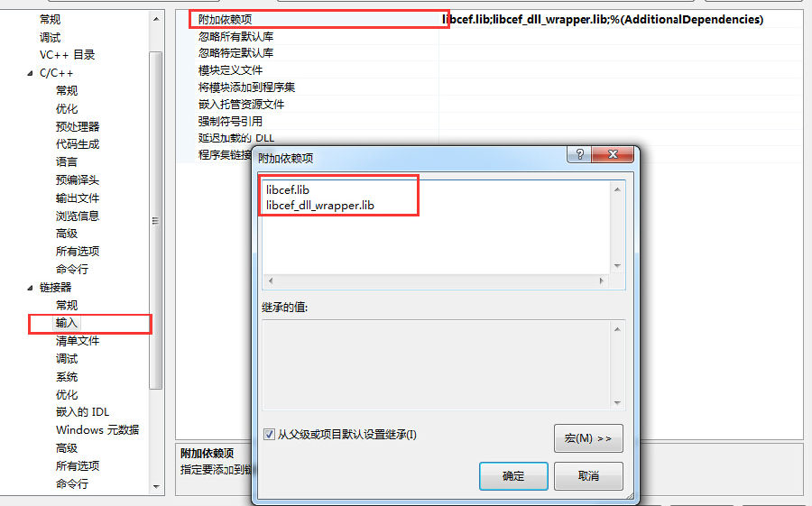Click the help question mark button in dialog

pyautogui.click(x=579, y=154)
